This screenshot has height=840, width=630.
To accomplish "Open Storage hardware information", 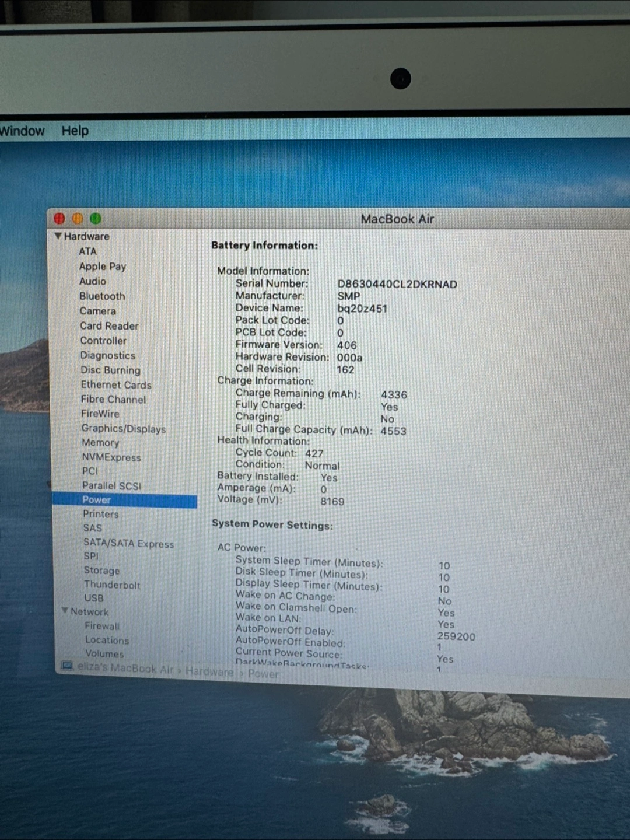I will [x=101, y=570].
